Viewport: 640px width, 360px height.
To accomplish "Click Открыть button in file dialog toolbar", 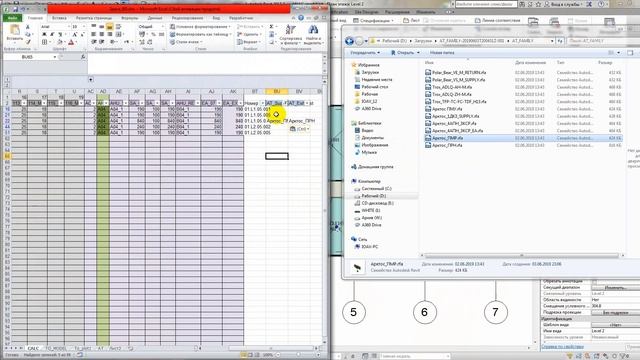I will point(405,53).
